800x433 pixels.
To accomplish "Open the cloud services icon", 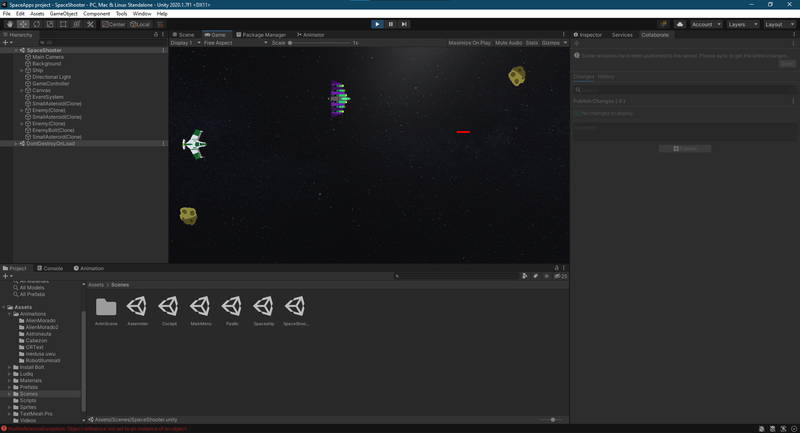I will pyautogui.click(x=679, y=23).
